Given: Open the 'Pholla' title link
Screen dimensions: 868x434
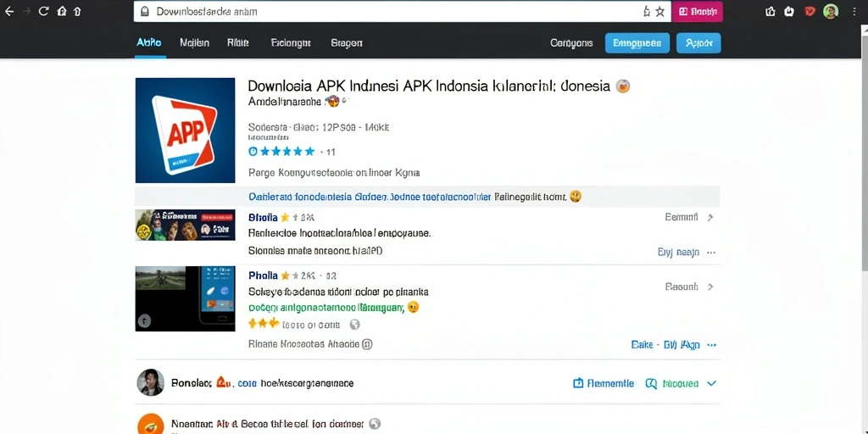Looking at the screenshot, I should [x=264, y=275].
